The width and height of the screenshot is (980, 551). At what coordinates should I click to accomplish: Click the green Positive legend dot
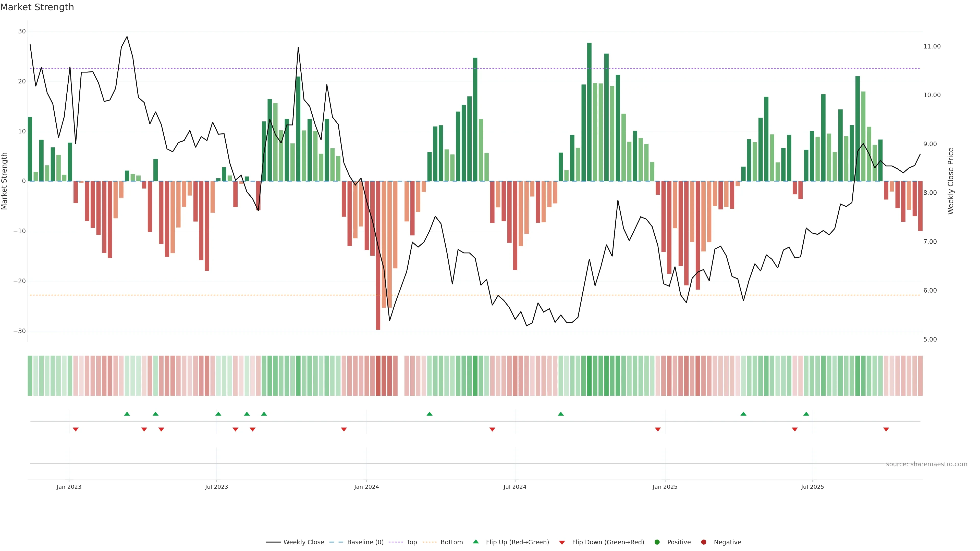[x=657, y=542]
